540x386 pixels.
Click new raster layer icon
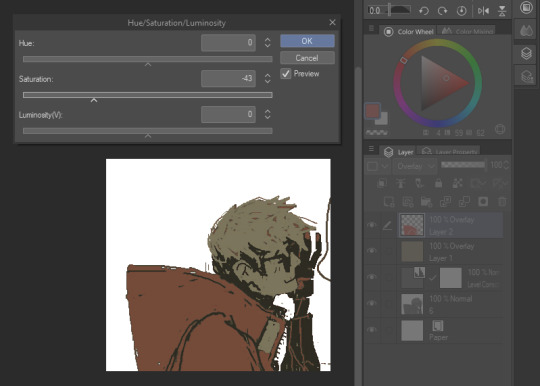[x=389, y=201]
